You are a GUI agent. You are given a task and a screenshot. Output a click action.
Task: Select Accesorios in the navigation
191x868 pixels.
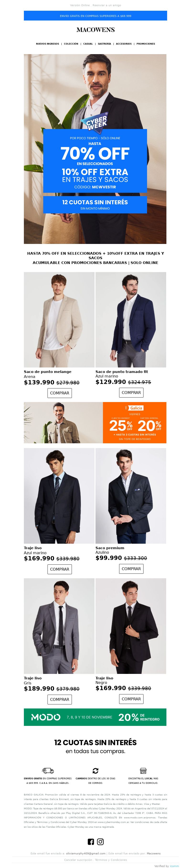point(124,44)
